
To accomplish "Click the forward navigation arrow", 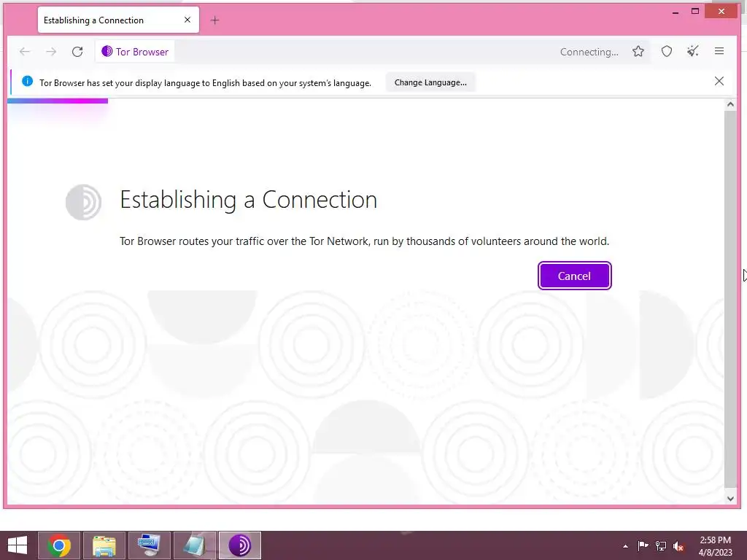I will click(x=51, y=52).
